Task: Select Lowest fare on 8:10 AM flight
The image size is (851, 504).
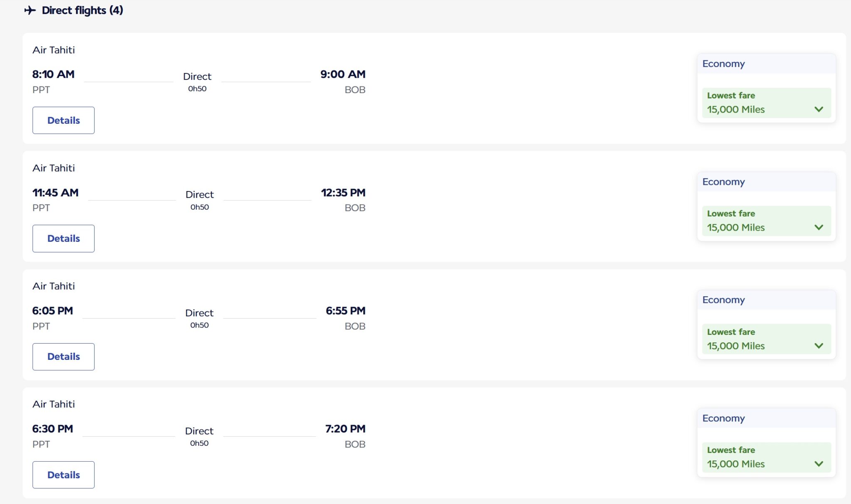Action: click(x=766, y=103)
